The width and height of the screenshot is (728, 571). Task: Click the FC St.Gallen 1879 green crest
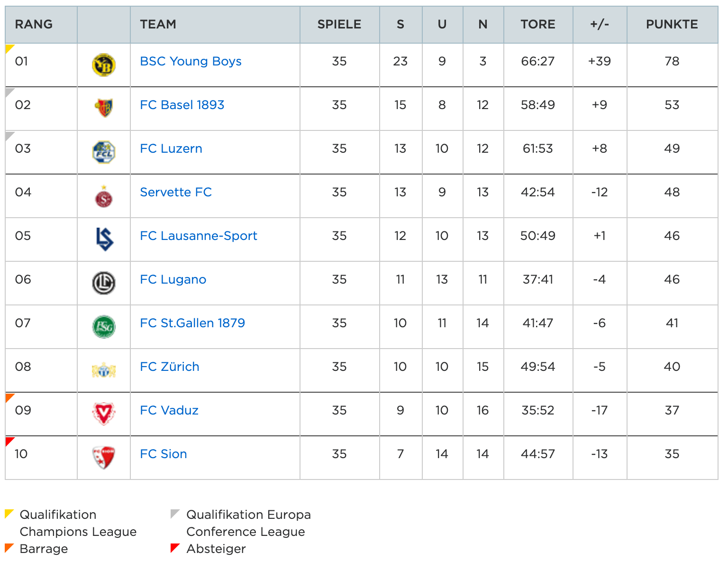[x=104, y=327]
